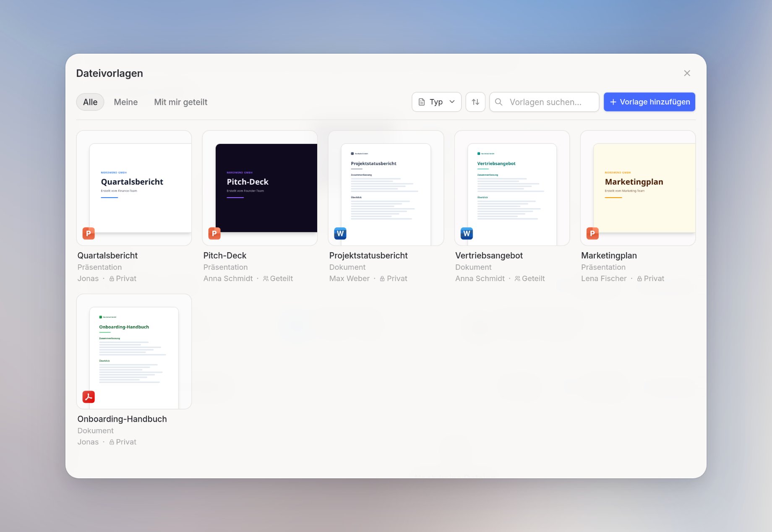Select the Alle tab
Viewport: 772px width, 532px height.
90,102
